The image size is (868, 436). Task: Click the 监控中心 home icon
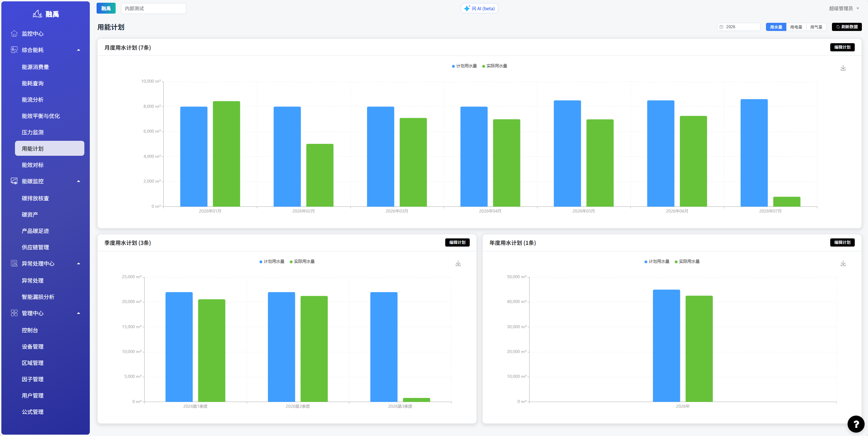pos(14,33)
